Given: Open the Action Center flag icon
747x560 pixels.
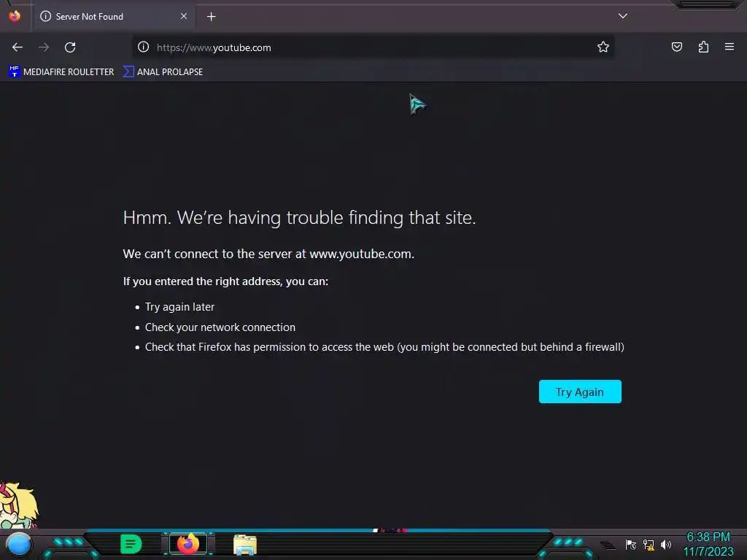Looking at the screenshot, I should click(x=631, y=545).
